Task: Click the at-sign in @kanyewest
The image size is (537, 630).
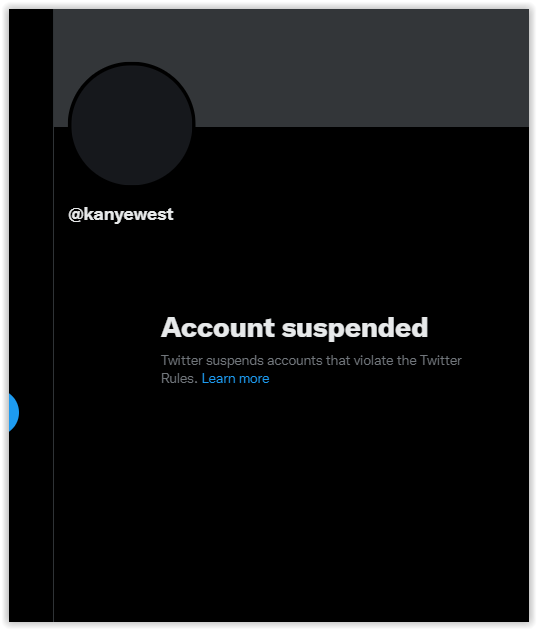Action: (76, 215)
